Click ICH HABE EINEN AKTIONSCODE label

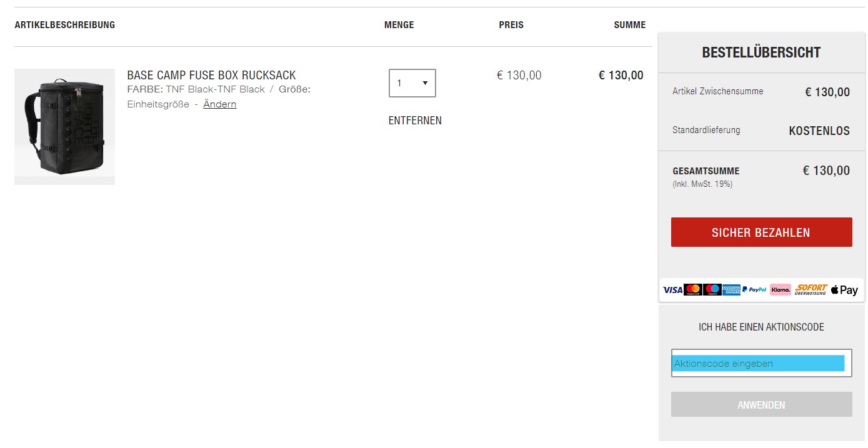761,327
